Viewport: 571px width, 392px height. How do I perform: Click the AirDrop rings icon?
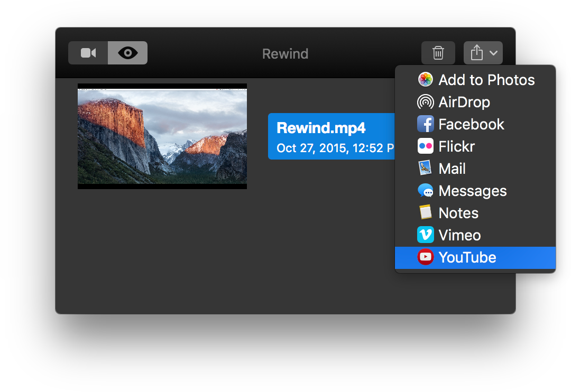425,102
